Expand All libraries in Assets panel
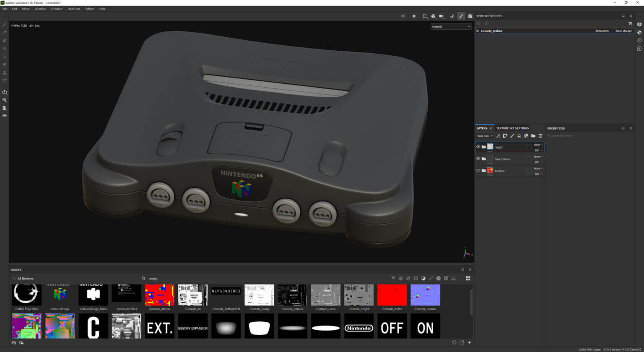Image resolution: width=644 pixels, height=352 pixels. coord(14,278)
